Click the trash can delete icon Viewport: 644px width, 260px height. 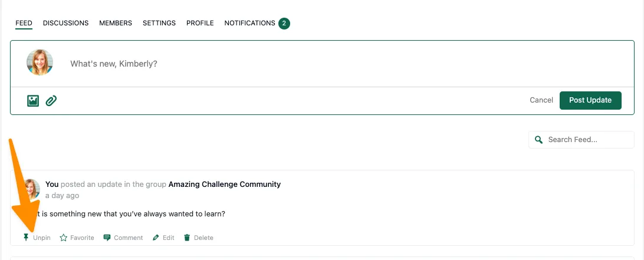coord(187,238)
